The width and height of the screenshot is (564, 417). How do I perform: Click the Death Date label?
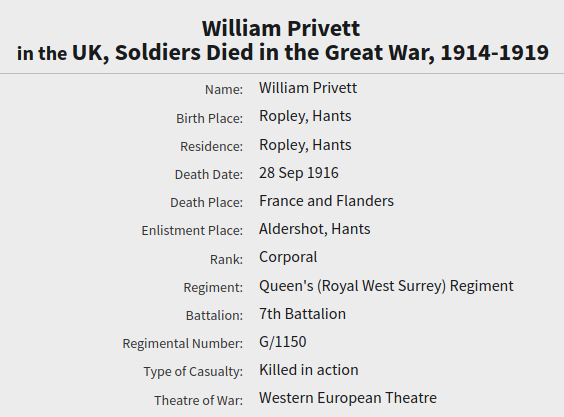coord(209,174)
